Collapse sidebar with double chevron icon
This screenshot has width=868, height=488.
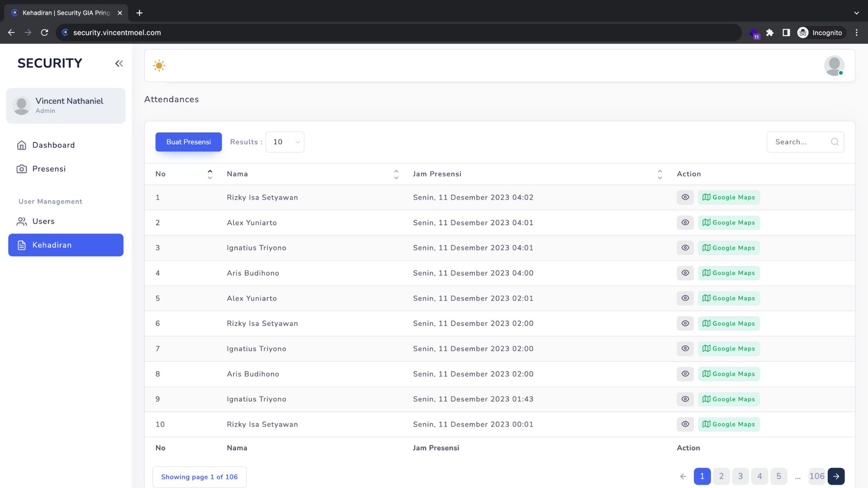point(119,64)
